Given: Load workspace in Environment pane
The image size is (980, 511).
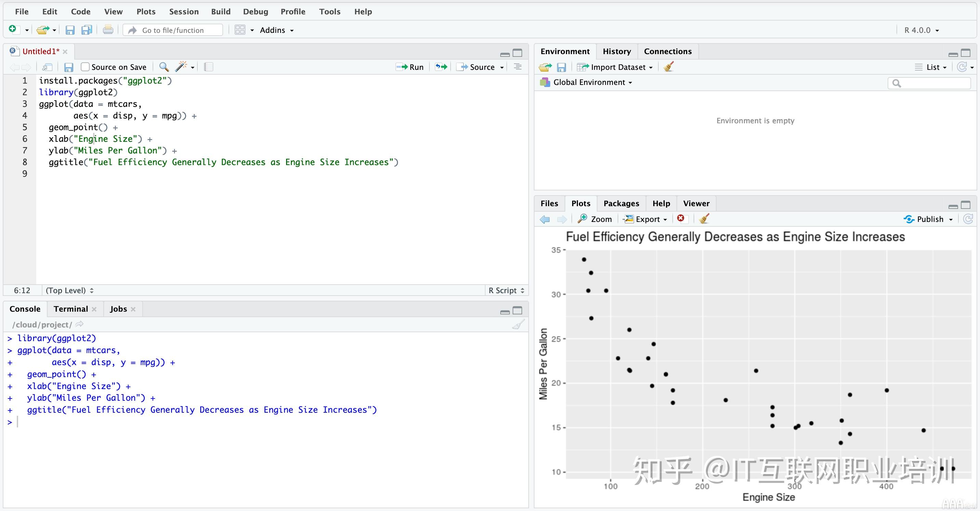Looking at the screenshot, I should [545, 67].
